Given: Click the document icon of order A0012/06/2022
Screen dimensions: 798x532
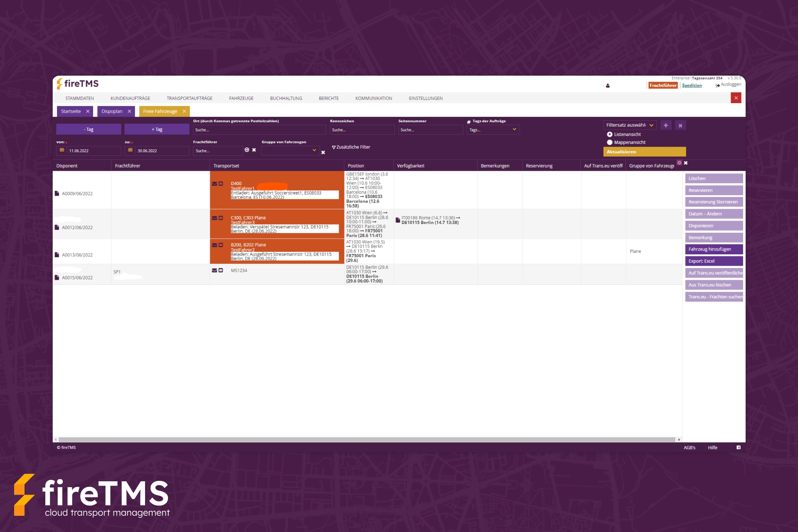Looking at the screenshot, I should pyautogui.click(x=57, y=227).
